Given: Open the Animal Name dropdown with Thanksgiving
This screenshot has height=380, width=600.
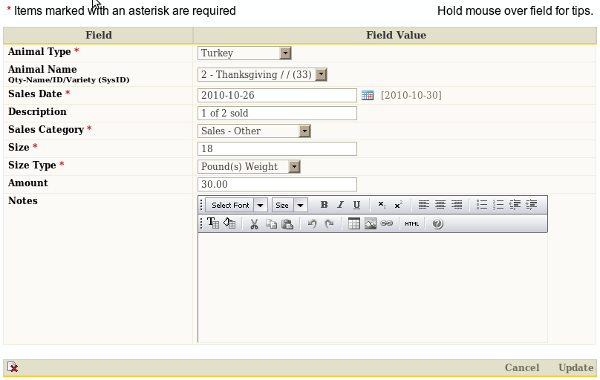Looking at the screenshot, I should click(x=262, y=74).
